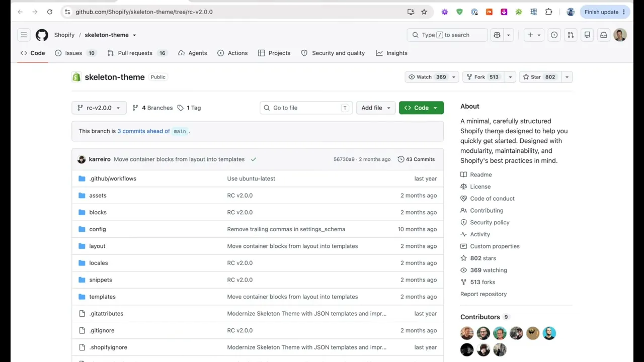Open the assets folder
644x362 pixels.
pos(98,195)
